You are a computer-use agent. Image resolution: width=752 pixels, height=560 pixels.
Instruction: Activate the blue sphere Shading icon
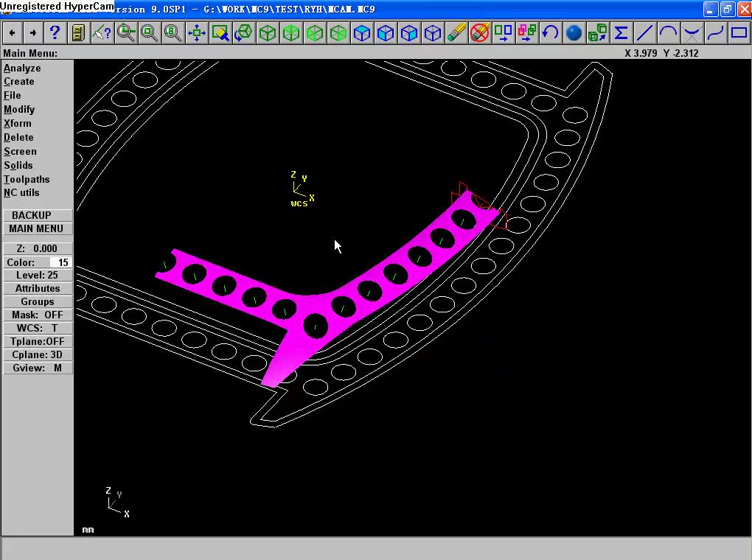(x=574, y=33)
